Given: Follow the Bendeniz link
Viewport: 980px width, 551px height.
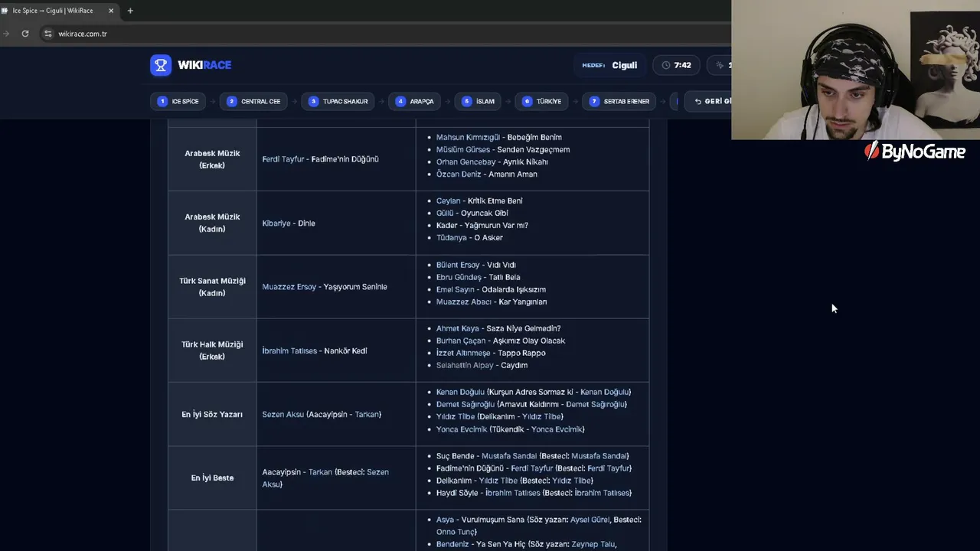Looking at the screenshot, I should (452, 544).
